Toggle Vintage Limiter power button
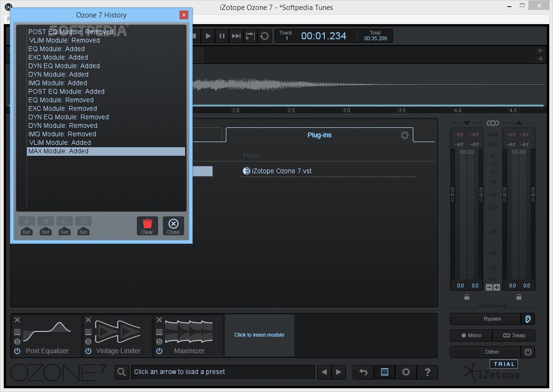This screenshot has width=553, height=392. pyautogui.click(x=88, y=351)
